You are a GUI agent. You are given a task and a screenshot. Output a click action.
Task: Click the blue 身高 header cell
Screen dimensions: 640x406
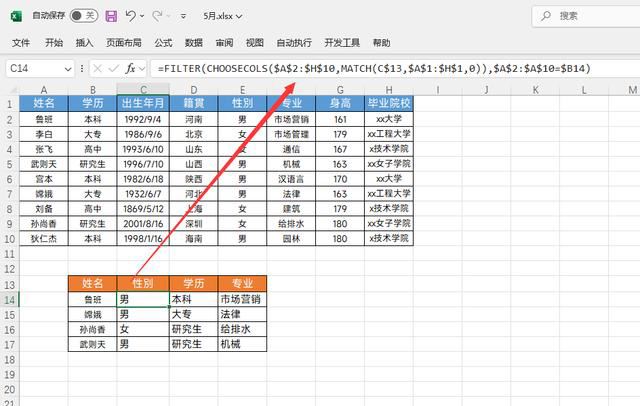pyautogui.click(x=340, y=103)
